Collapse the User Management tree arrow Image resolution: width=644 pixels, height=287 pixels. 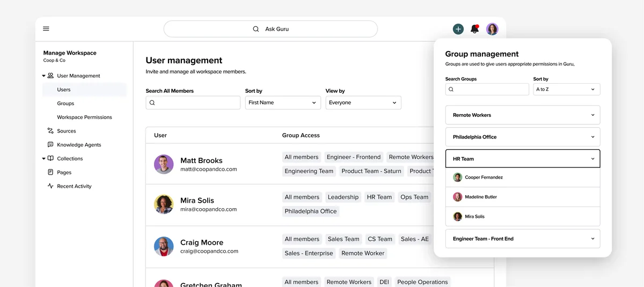(43, 76)
